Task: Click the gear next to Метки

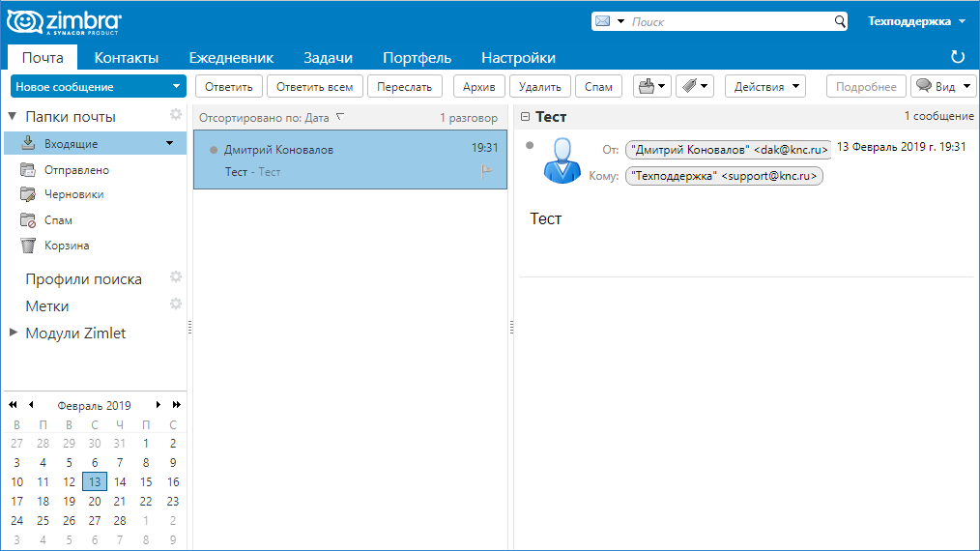Action: tap(176, 304)
